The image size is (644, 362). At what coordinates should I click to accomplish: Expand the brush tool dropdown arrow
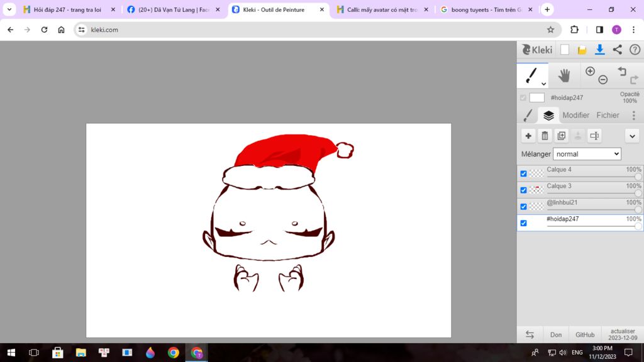coord(543,84)
